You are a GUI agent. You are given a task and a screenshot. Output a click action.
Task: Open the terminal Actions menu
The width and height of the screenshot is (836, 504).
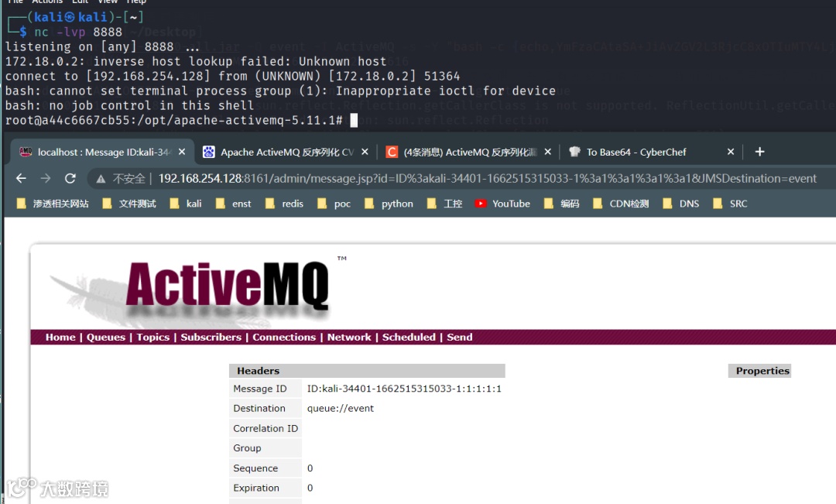coord(47,2)
